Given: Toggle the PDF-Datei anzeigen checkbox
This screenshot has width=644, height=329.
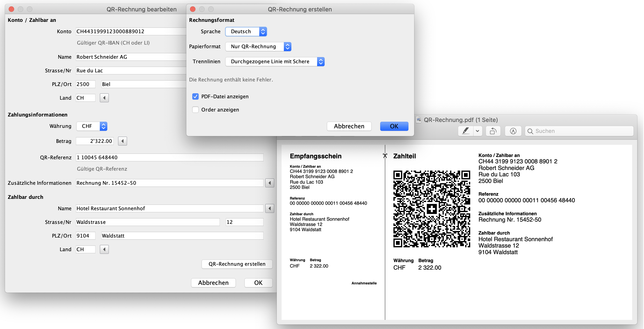Looking at the screenshot, I should tap(195, 97).
